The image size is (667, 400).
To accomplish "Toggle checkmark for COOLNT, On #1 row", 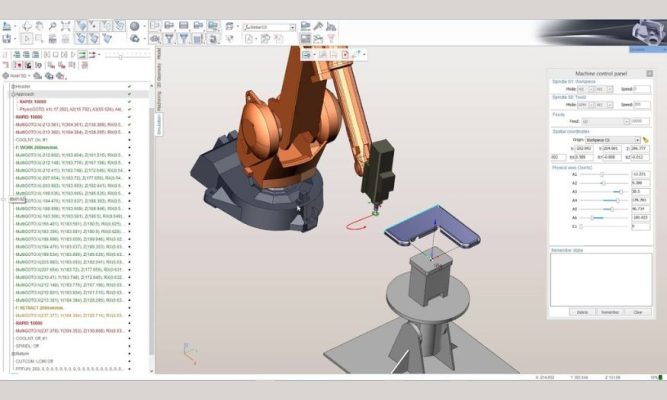I will [129, 140].
